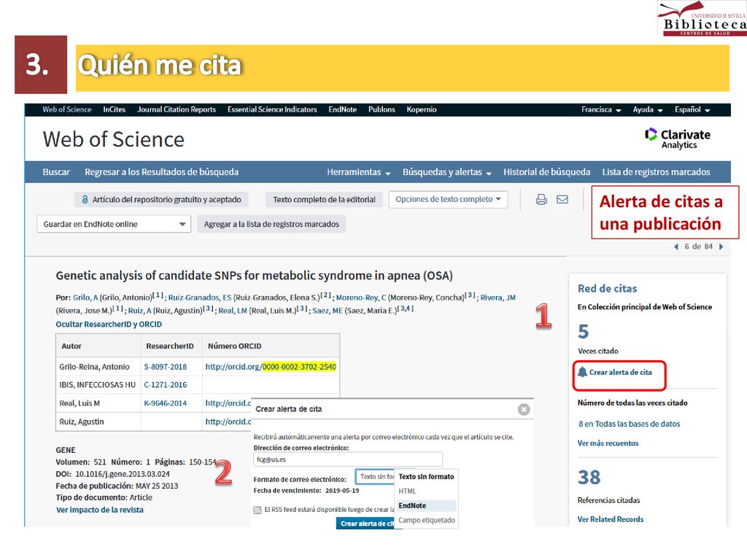Go to next record arrow
The height and width of the screenshot is (560, 747).
pos(721,246)
